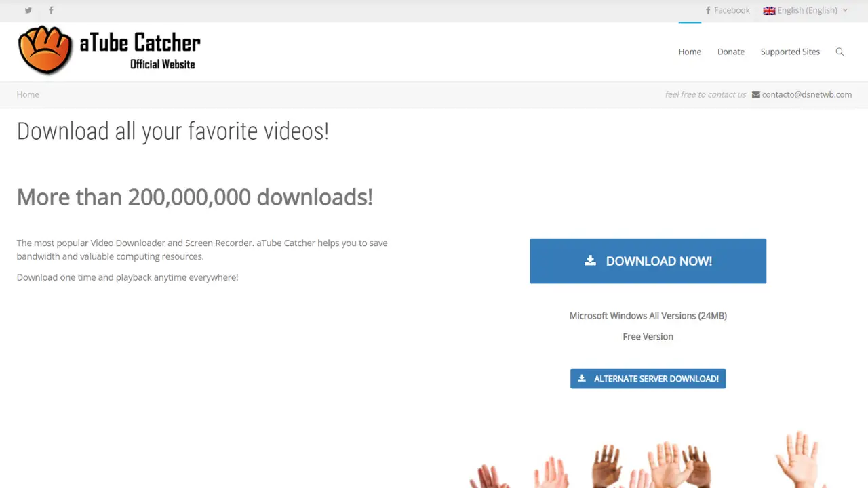The width and height of the screenshot is (868, 488).
Task: Open the Home menu item
Action: click(x=690, y=52)
